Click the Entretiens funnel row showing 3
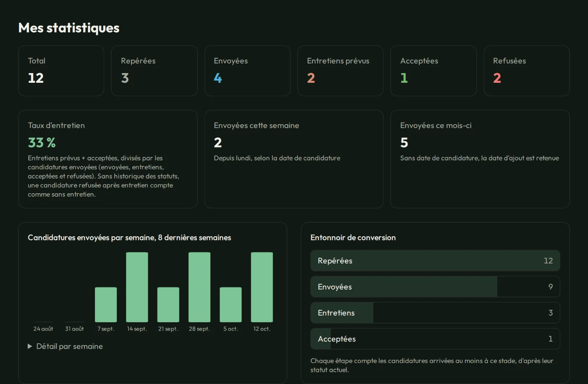 tap(435, 313)
